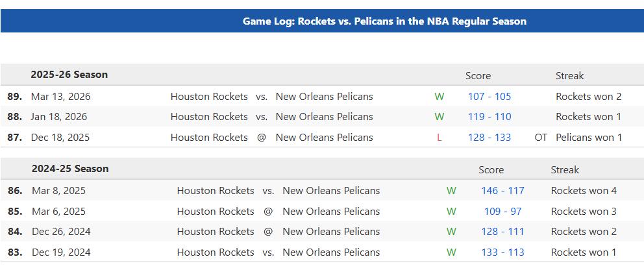Open the 107 - 105 score link
Viewport: 644px width, 270px height.
pyautogui.click(x=489, y=97)
